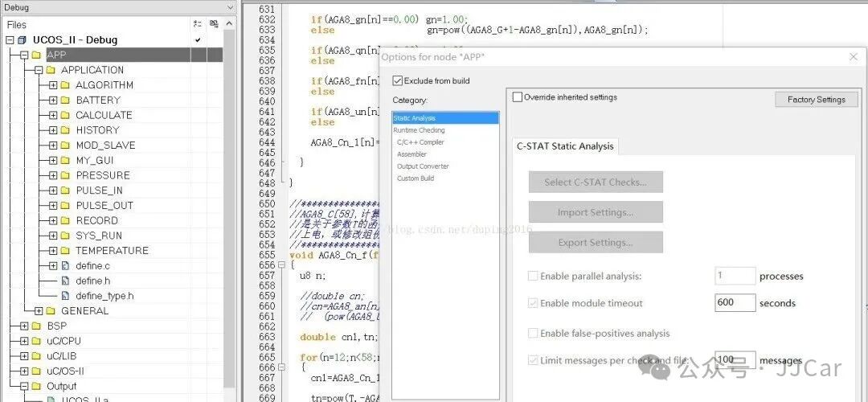Image resolution: width=868 pixels, height=402 pixels.
Task: Click the SYS_RUN folder icon
Action: pos(65,236)
